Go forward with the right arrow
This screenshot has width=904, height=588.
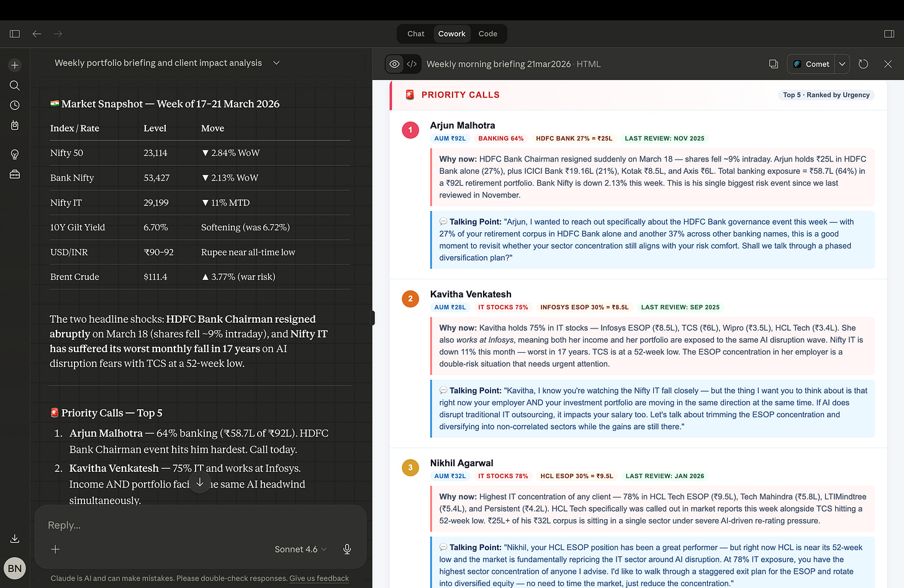[58, 34]
